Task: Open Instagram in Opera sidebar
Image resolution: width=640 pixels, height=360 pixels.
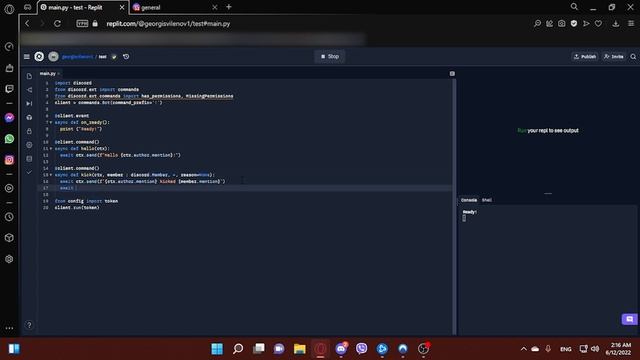Action: pyautogui.click(x=9, y=160)
